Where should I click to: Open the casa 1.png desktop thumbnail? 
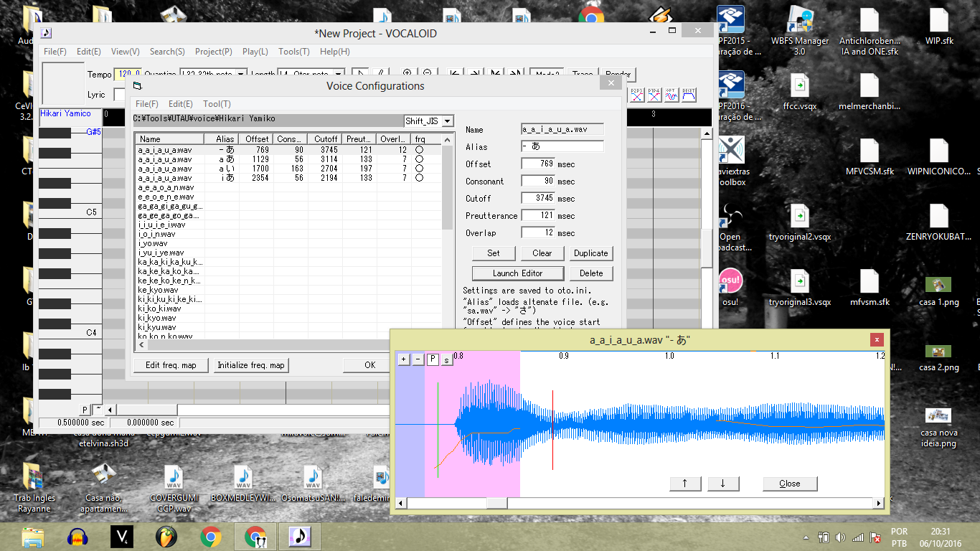click(x=939, y=291)
